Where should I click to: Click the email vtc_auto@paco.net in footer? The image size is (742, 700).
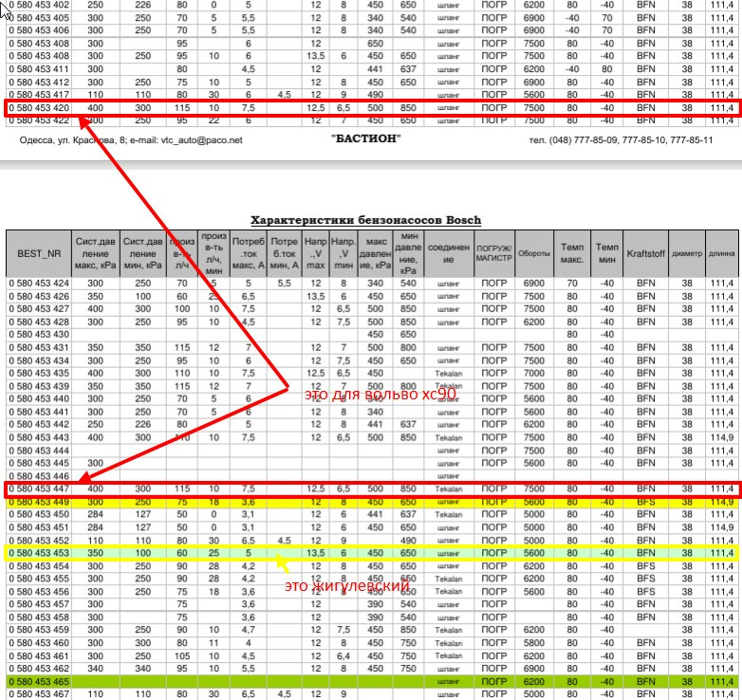point(201,140)
